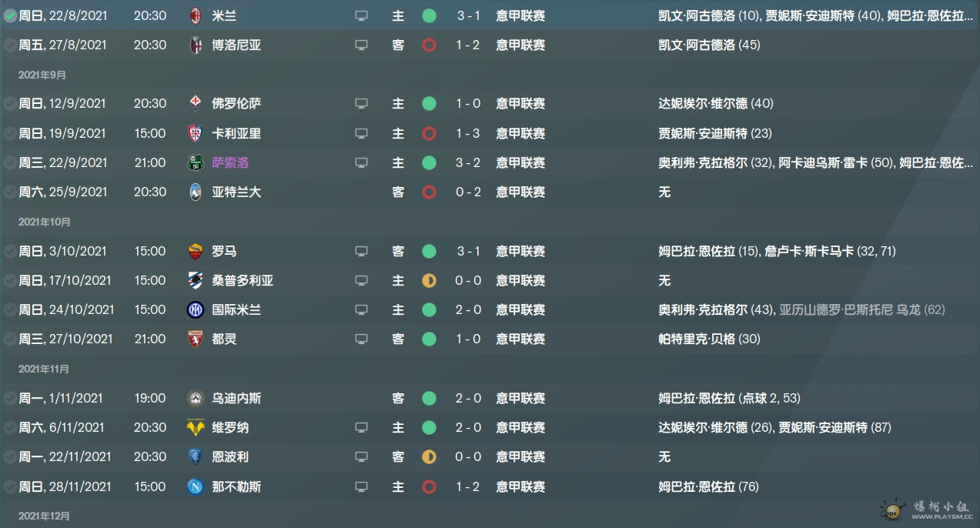
Task: Click scorer 帕特里克·贝格 (30)
Action: click(709, 339)
